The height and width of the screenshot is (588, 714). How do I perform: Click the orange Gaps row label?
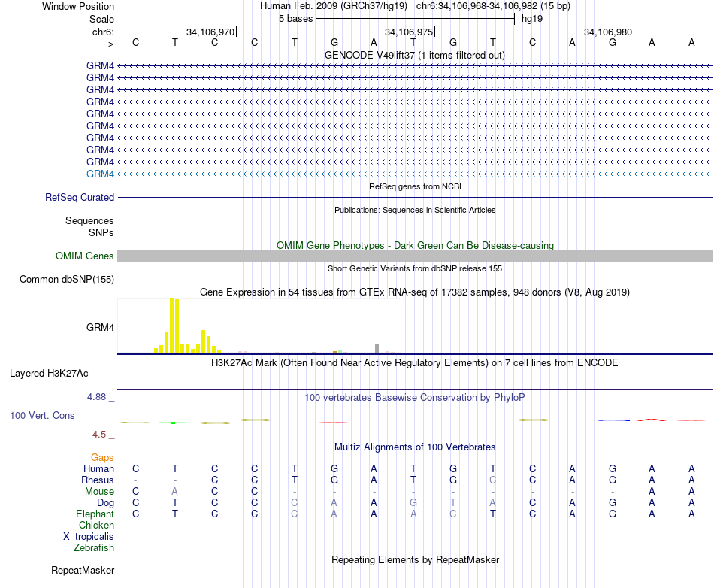pos(102,458)
